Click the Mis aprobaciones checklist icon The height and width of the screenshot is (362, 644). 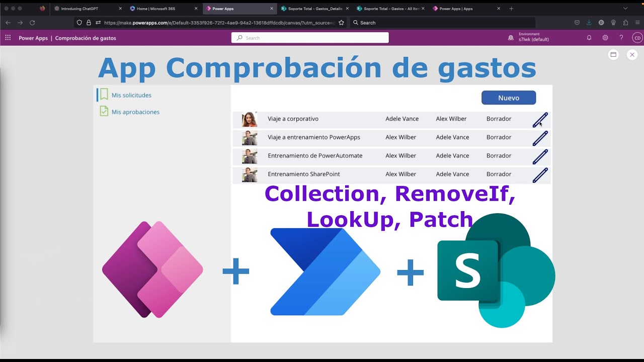[x=104, y=111]
